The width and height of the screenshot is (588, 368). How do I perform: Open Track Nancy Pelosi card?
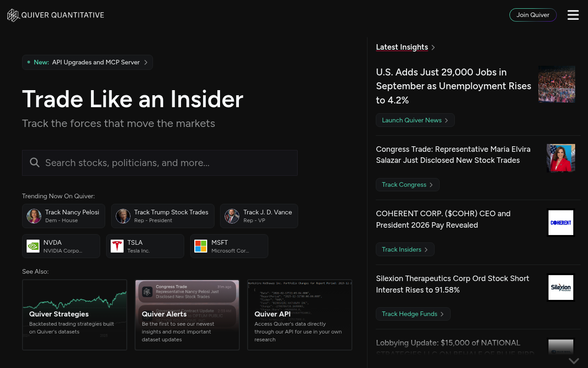[x=63, y=216]
